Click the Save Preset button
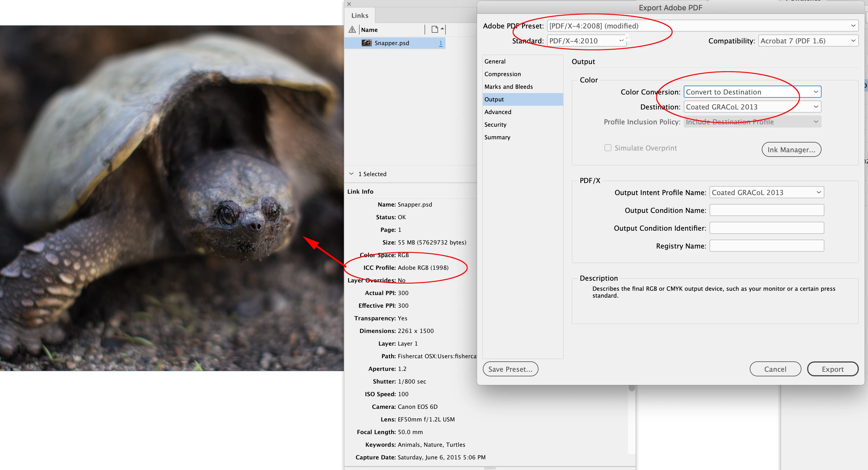This screenshot has height=470, width=868. pos(510,369)
